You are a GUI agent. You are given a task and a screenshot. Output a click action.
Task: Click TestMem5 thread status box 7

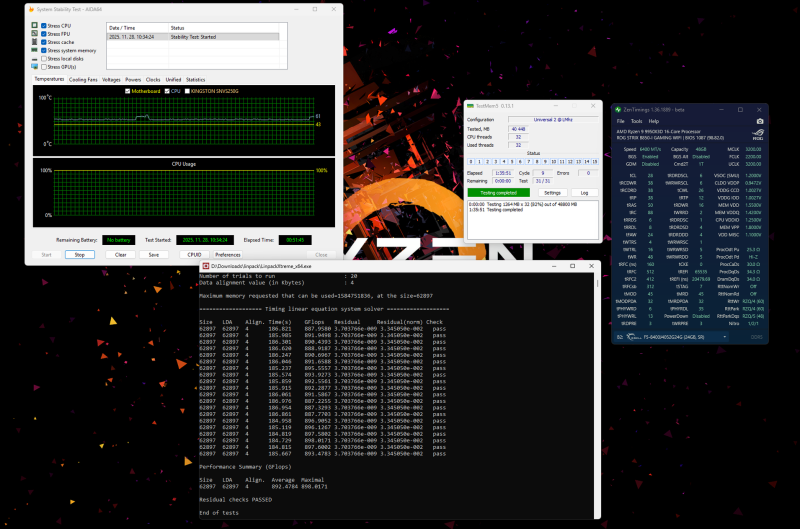tap(529, 162)
